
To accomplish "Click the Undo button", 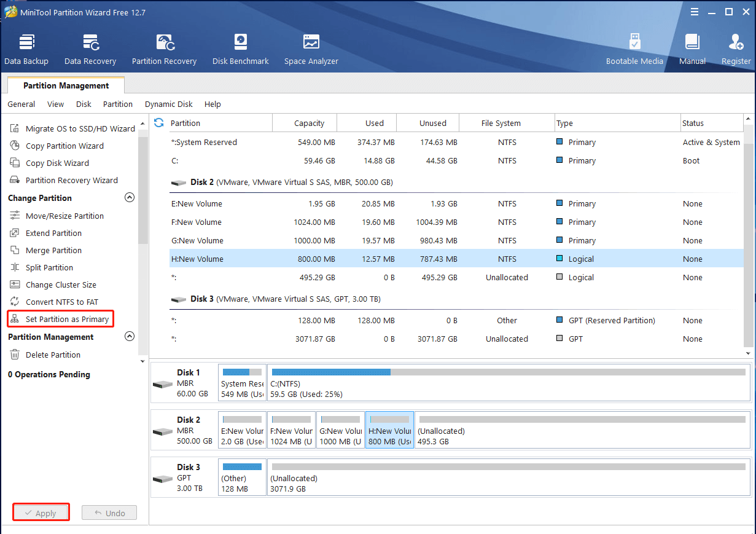I will pos(109,513).
